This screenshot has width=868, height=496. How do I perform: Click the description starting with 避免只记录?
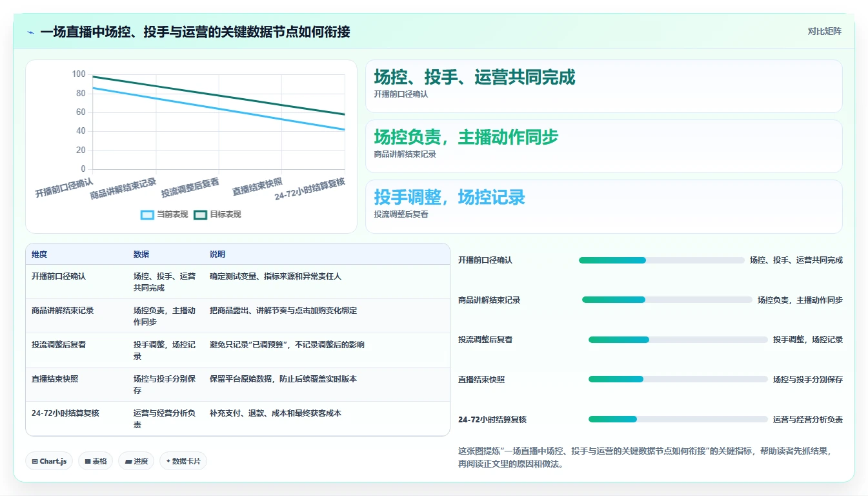[287, 345]
